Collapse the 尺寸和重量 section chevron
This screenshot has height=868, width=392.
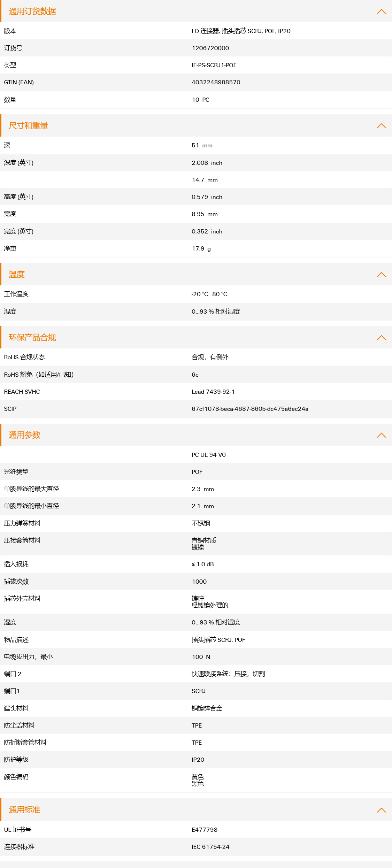[381, 126]
